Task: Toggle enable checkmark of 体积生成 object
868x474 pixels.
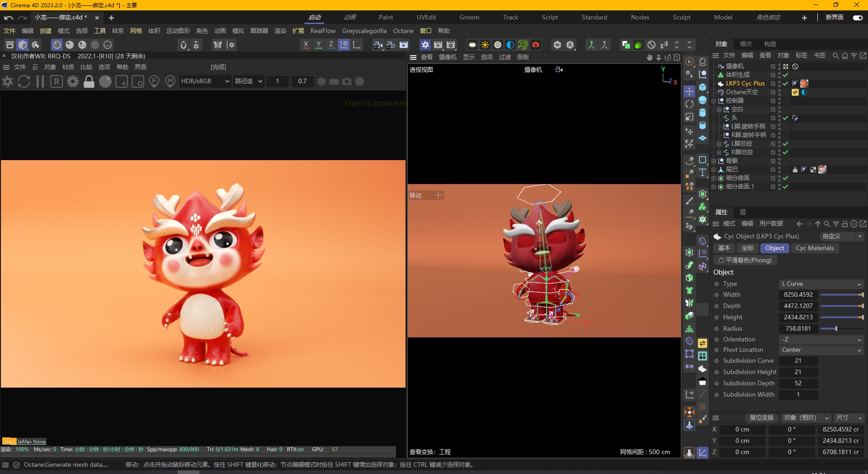Action: [786, 75]
